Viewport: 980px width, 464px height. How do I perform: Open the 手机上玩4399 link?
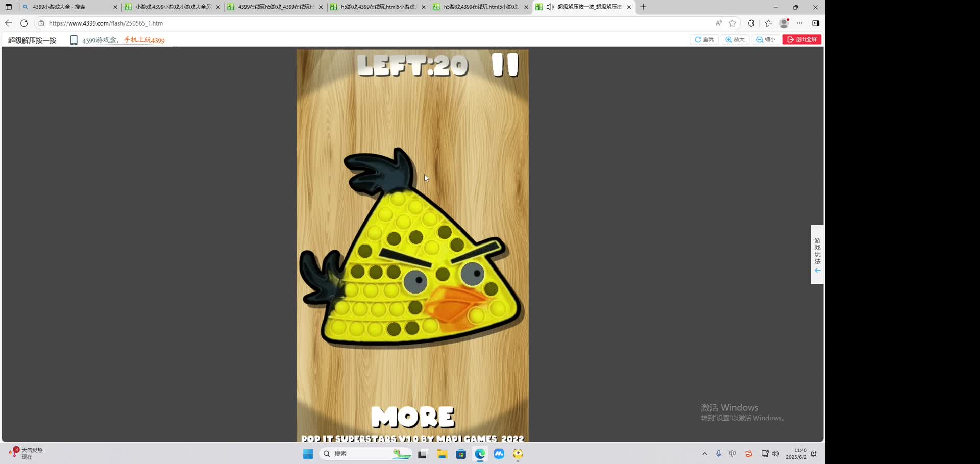[x=143, y=40]
